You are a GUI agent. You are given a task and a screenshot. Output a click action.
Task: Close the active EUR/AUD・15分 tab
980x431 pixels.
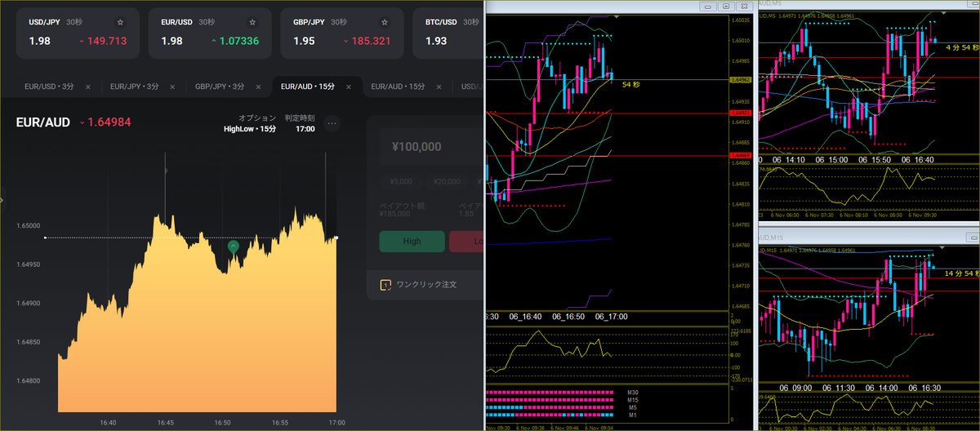tap(350, 87)
